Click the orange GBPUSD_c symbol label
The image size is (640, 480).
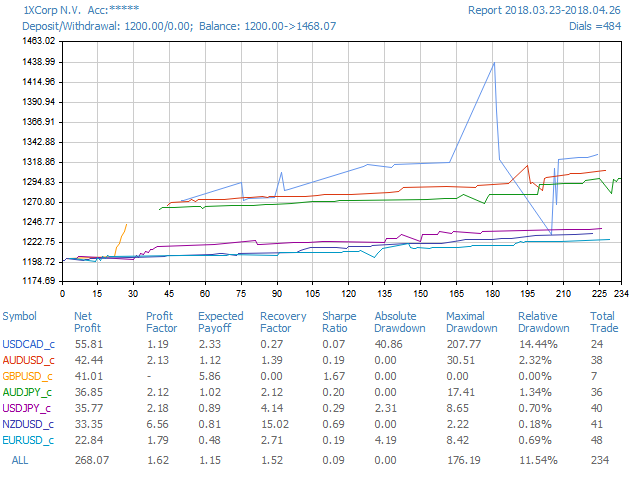pyautogui.click(x=28, y=376)
